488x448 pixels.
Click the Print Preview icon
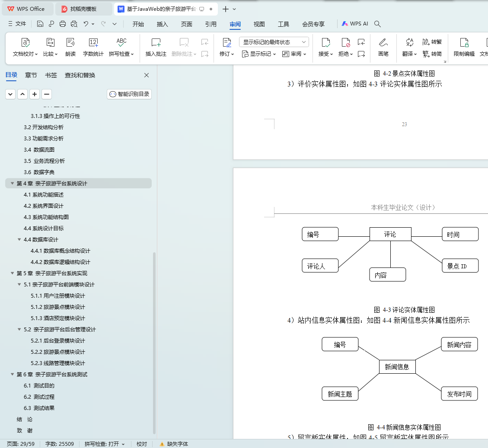point(74,24)
